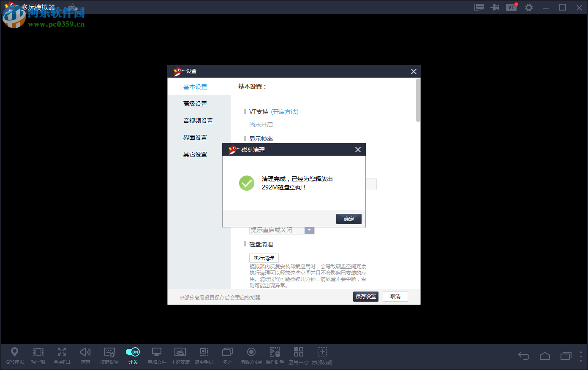588x370 pixels.
Task: Launch 截图/录屏 screenshot recorder
Action: (251, 356)
